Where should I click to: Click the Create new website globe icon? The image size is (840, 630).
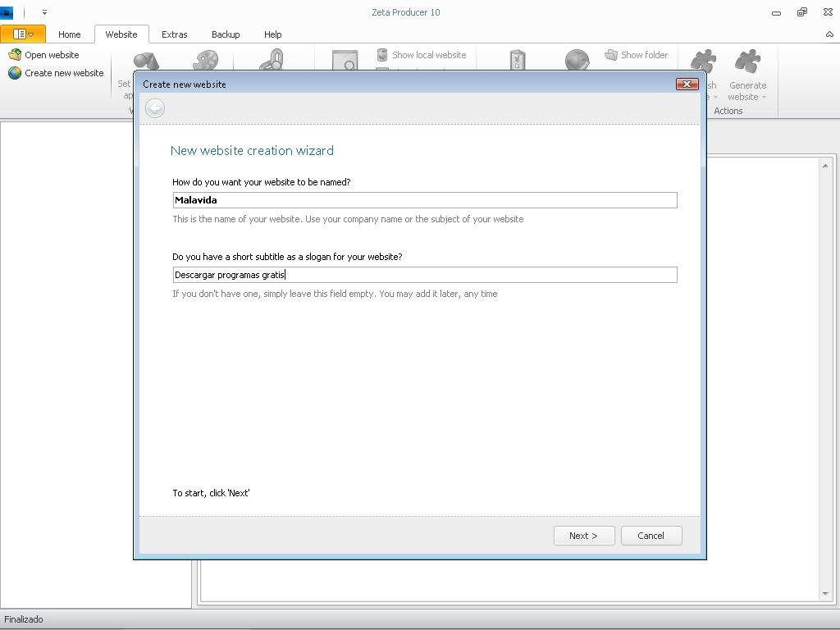pyautogui.click(x=15, y=73)
